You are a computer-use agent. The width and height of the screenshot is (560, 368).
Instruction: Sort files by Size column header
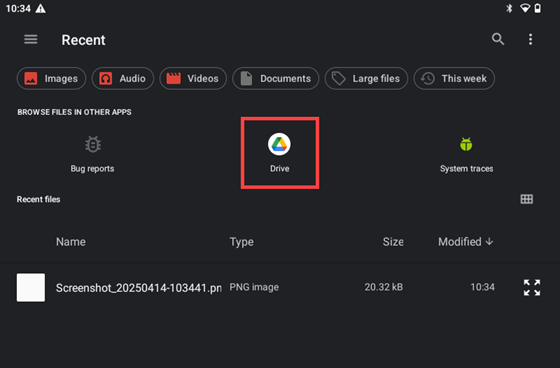393,242
